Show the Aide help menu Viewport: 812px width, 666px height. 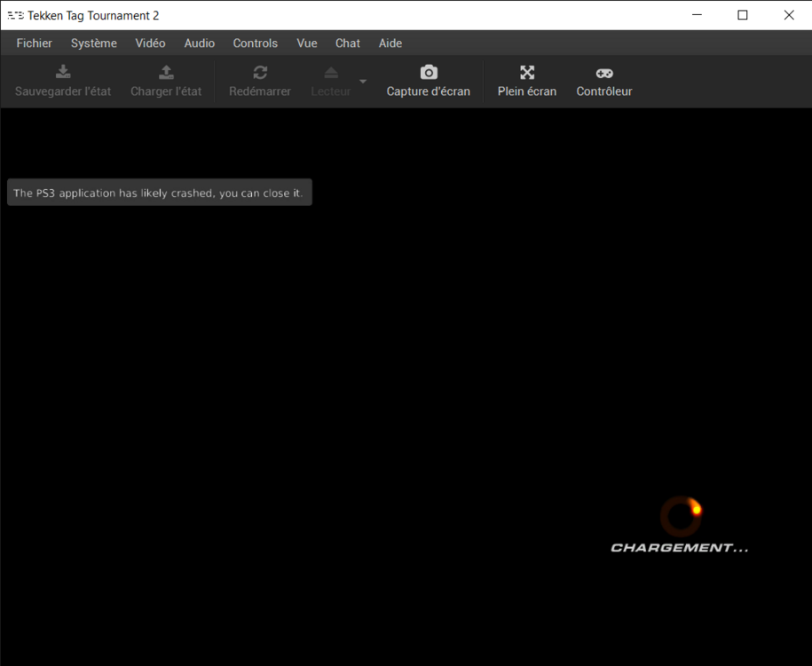(390, 43)
